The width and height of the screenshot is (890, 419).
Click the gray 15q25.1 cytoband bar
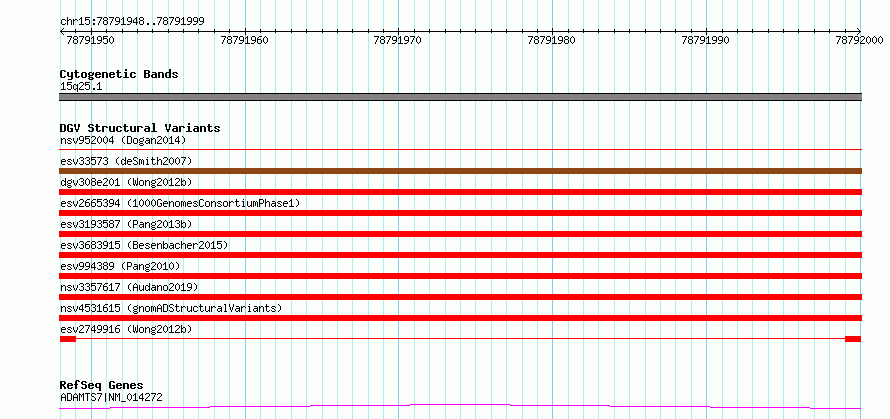point(460,97)
